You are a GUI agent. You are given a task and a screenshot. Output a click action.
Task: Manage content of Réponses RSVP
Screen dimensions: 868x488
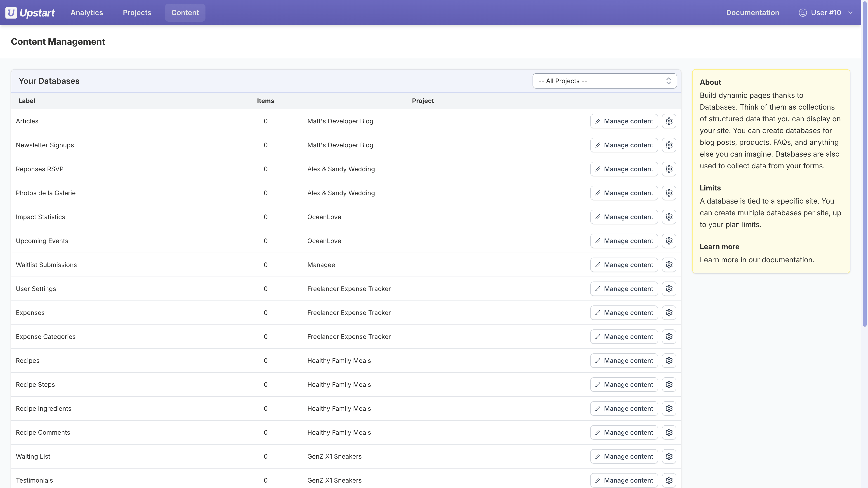tap(624, 169)
